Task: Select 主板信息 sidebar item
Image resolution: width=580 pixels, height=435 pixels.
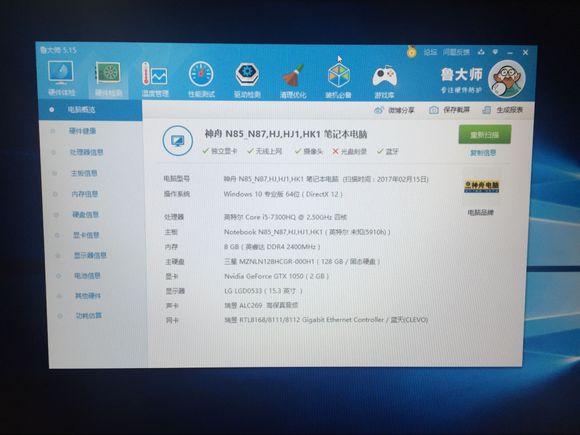Action: [x=84, y=173]
